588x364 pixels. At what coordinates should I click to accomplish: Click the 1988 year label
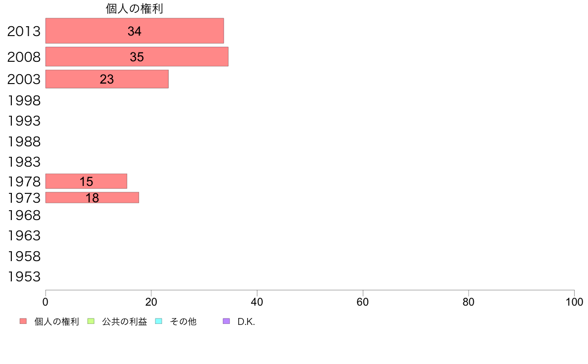tap(24, 142)
